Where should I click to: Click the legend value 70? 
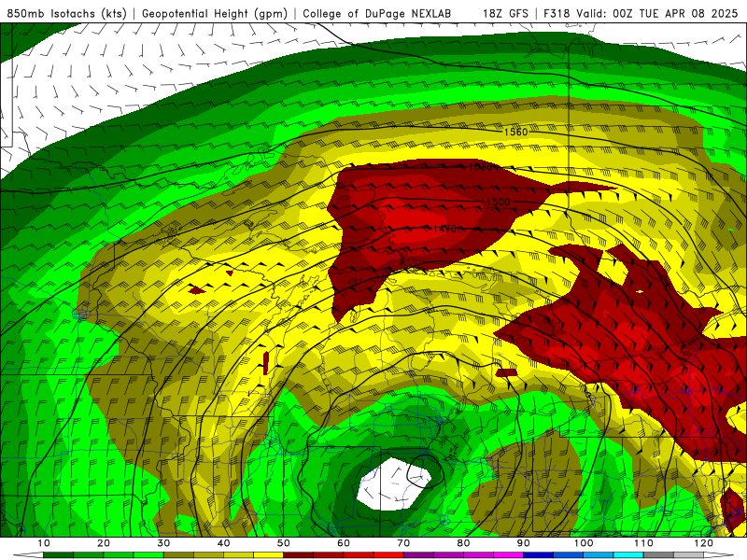(403, 543)
